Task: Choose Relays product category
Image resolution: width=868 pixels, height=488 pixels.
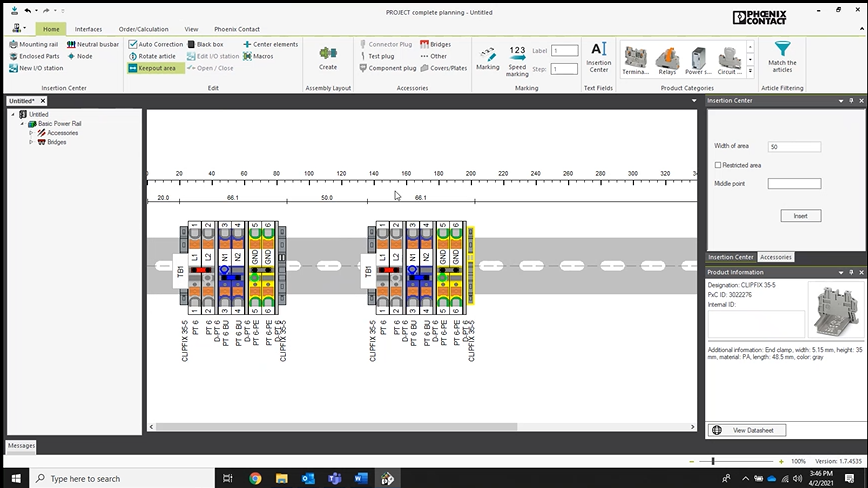Action: coord(667,60)
